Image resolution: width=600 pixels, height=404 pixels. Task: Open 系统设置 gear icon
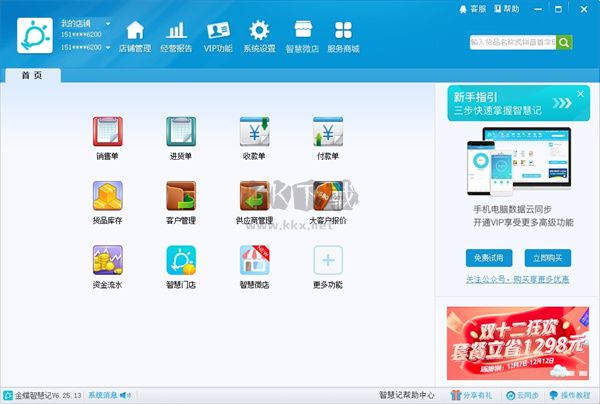coord(259,37)
